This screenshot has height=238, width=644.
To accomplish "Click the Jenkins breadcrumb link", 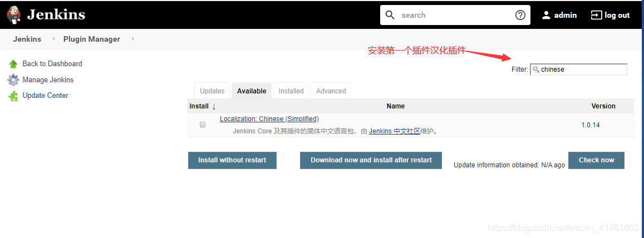I will coord(27,39).
